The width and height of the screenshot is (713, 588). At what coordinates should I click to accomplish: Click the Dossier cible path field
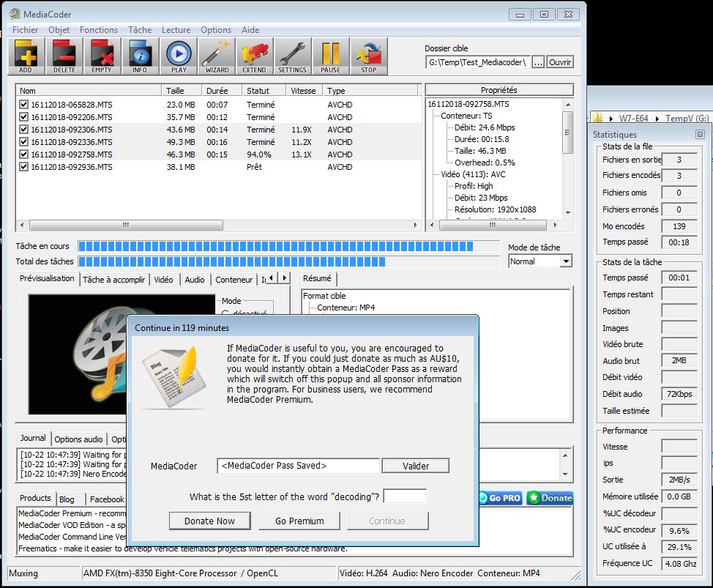(478, 62)
